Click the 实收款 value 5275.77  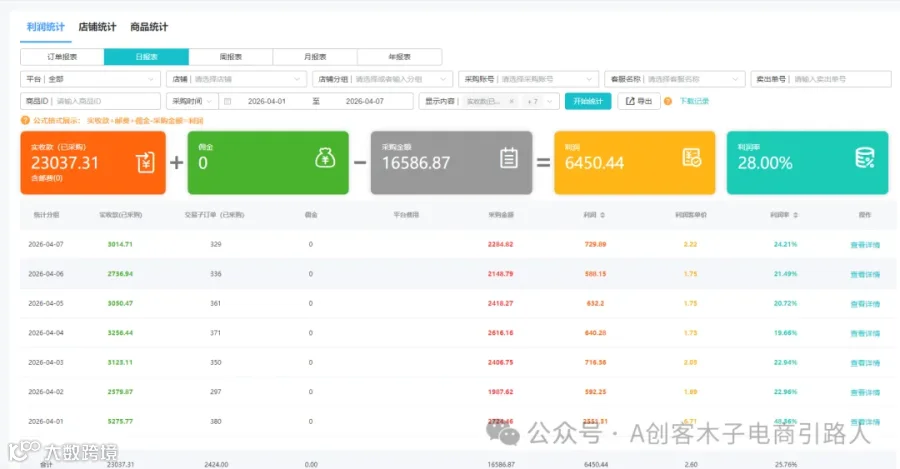(x=120, y=421)
